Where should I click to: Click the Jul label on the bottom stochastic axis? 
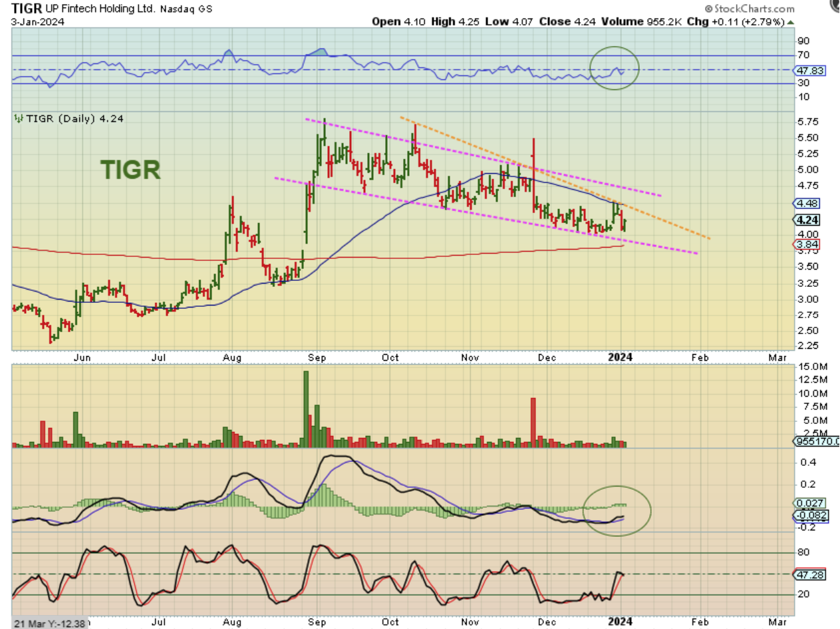click(x=159, y=622)
